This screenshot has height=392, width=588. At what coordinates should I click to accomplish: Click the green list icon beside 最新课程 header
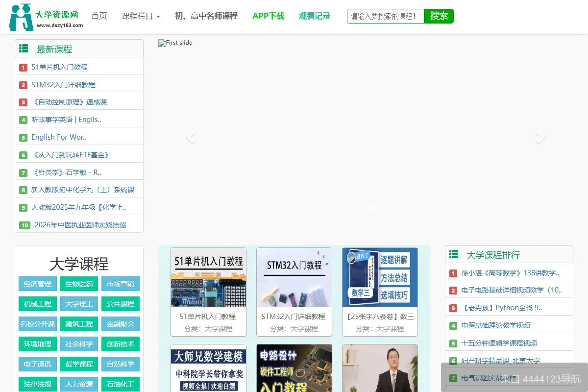click(24, 48)
